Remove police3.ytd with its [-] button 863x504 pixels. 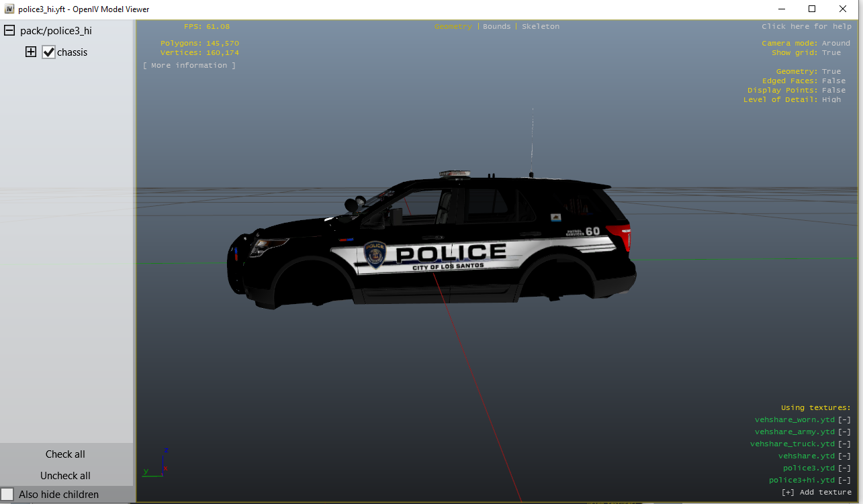coord(845,468)
